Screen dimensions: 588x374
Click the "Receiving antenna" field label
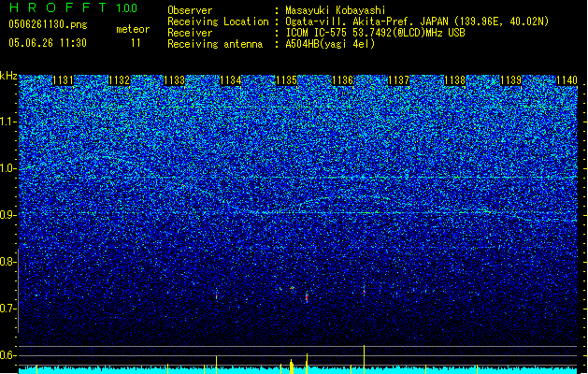point(215,44)
